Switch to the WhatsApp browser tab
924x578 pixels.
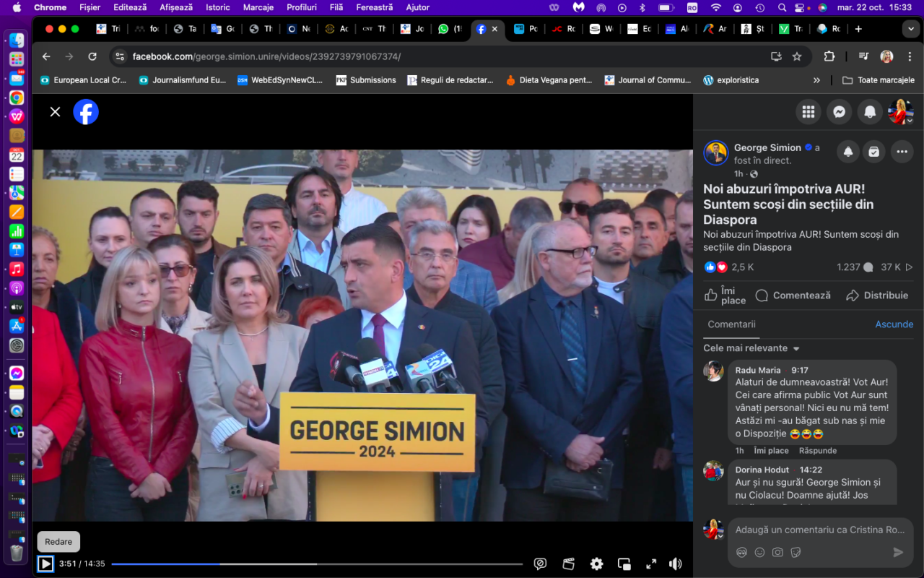(x=450, y=29)
